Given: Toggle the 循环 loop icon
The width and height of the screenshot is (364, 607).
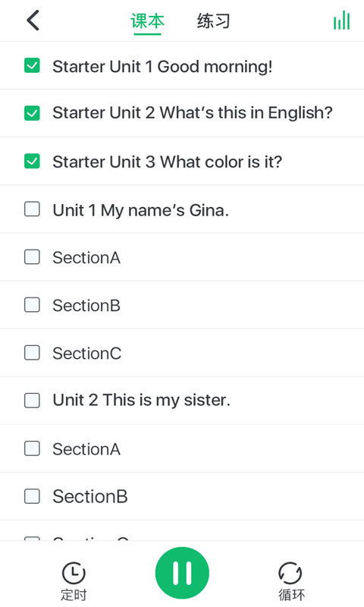Looking at the screenshot, I should click(x=290, y=573).
